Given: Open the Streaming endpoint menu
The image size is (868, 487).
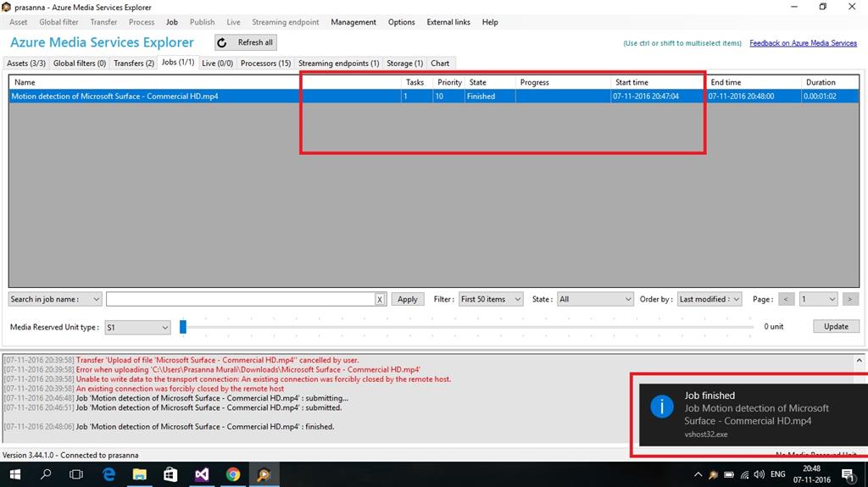Looking at the screenshot, I should 285,22.
